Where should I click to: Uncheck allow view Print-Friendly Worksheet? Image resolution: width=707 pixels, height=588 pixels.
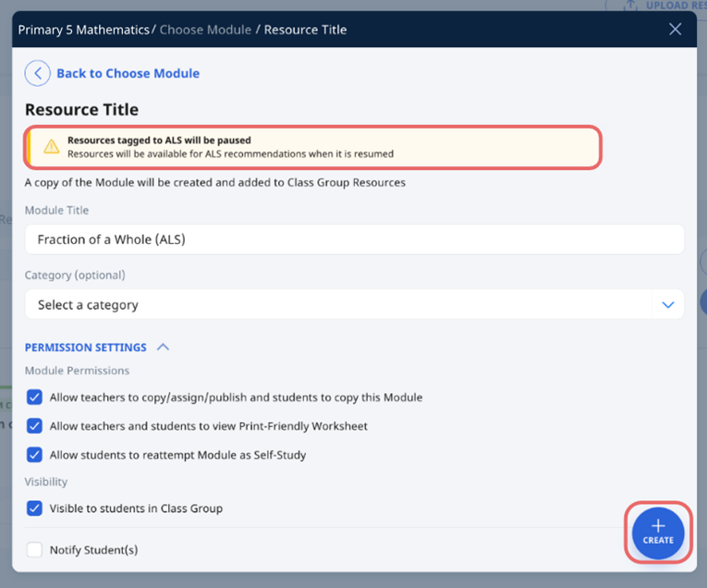point(35,425)
